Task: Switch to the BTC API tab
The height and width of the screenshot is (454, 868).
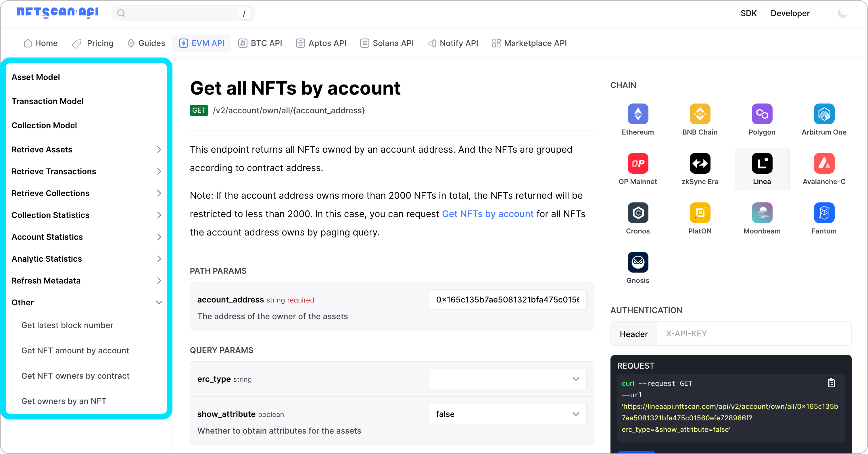Action: pyautogui.click(x=260, y=43)
